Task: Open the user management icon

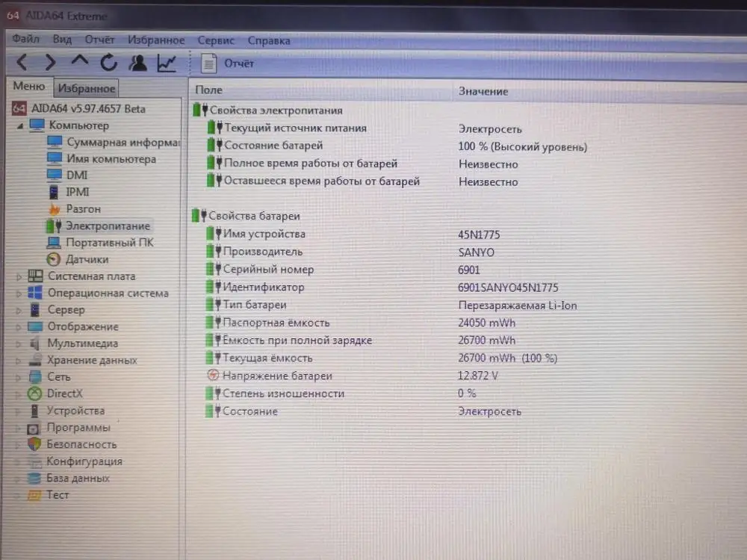Action: 137,63
